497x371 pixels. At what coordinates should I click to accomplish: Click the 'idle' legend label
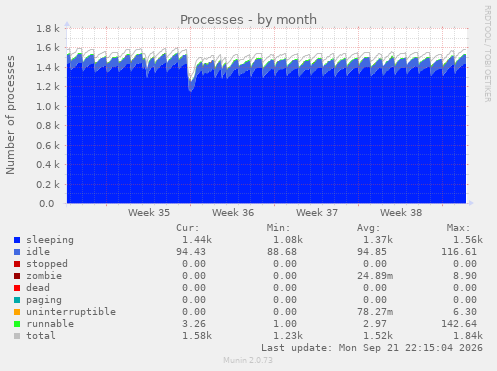tap(38, 252)
